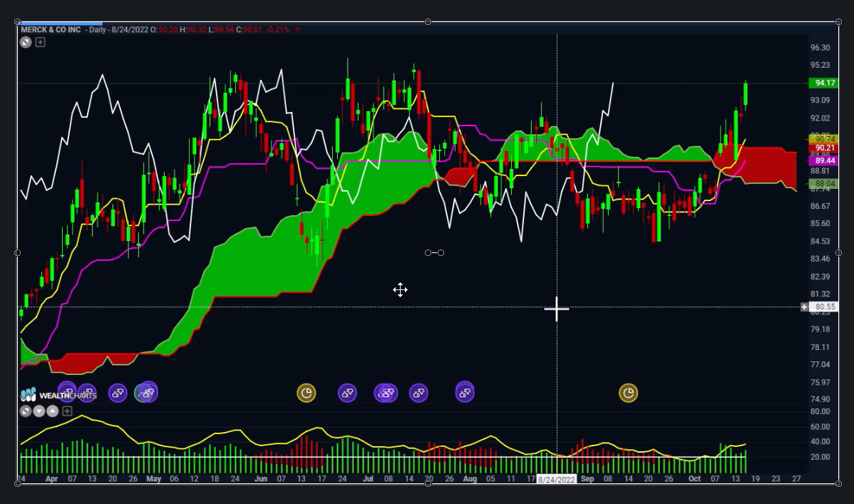Image resolution: width=854 pixels, height=504 pixels.
Task: Open the yellow earnings marker near Jun 13
Action: pyautogui.click(x=306, y=393)
